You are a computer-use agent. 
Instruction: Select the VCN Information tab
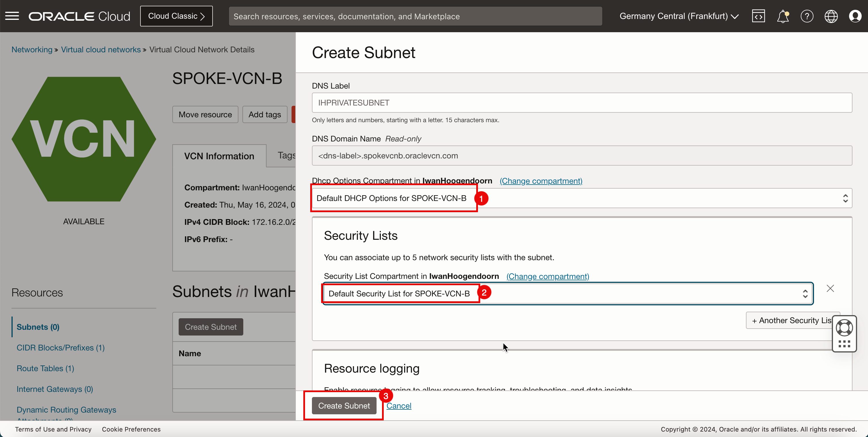220,156
